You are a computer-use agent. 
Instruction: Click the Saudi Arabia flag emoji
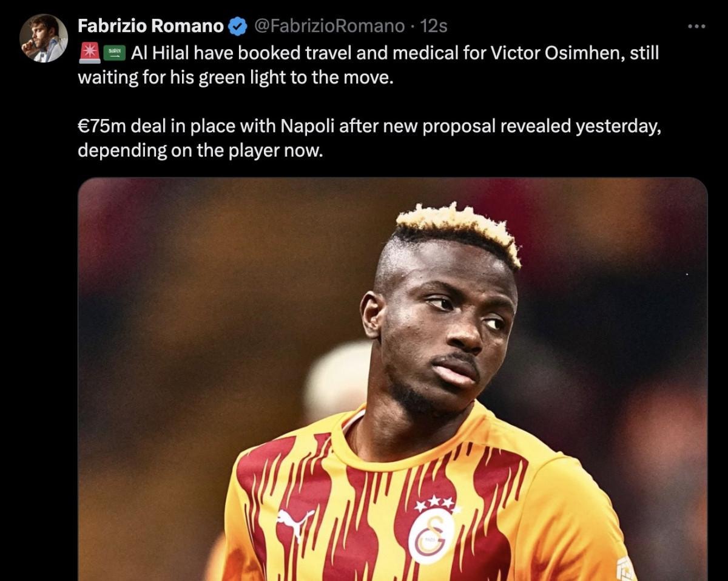tap(113, 53)
